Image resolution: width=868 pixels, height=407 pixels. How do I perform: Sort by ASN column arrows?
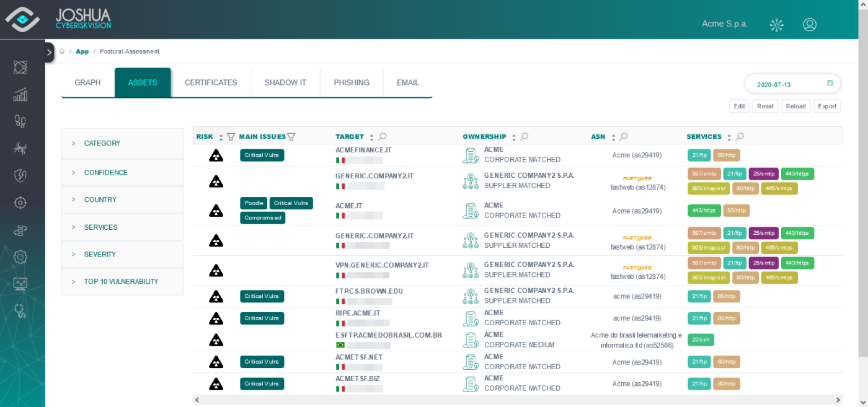[x=613, y=137]
